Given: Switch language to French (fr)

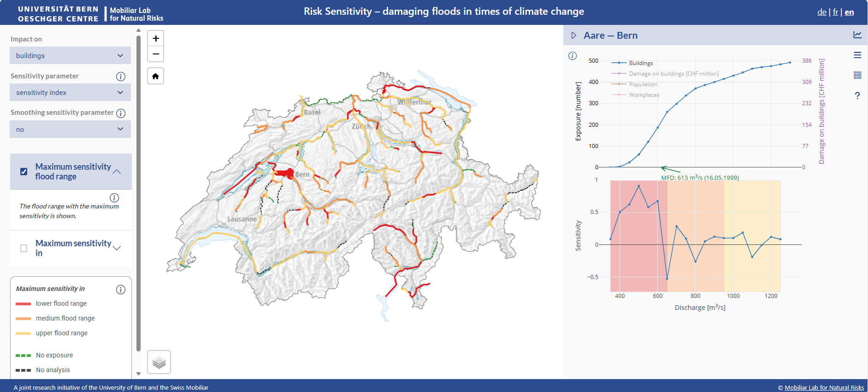Looking at the screenshot, I should click(835, 12).
